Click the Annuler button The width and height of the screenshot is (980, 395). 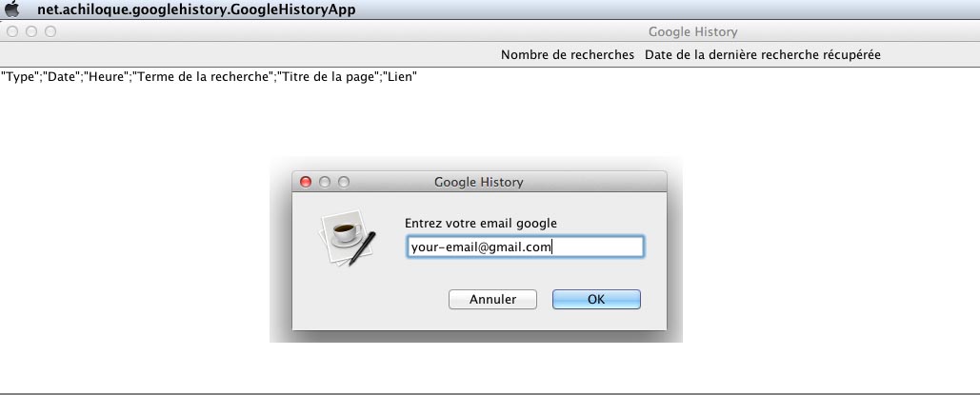tap(492, 300)
